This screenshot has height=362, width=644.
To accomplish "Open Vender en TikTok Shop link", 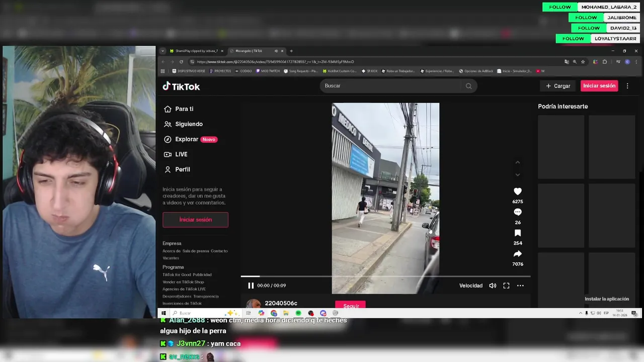I will point(183,282).
